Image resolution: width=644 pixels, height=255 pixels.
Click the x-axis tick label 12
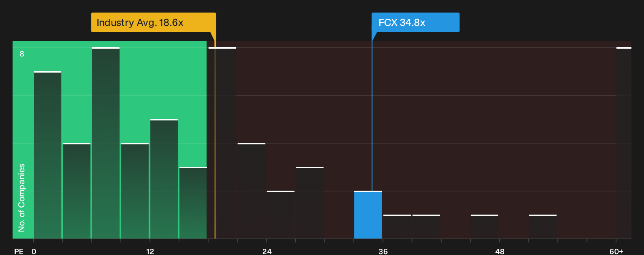pyautogui.click(x=150, y=251)
